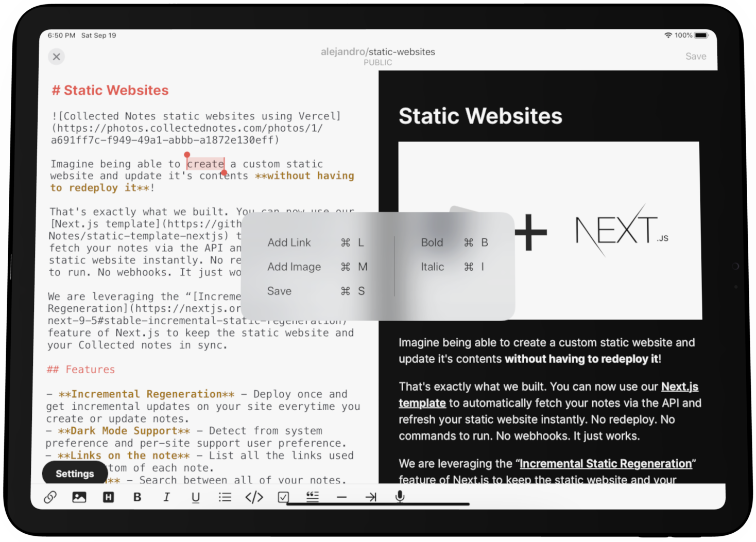The width and height of the screenshot is (756, 542).
Task: Tap the battery indicator in the status bar
Action: (x=702, y=35)
